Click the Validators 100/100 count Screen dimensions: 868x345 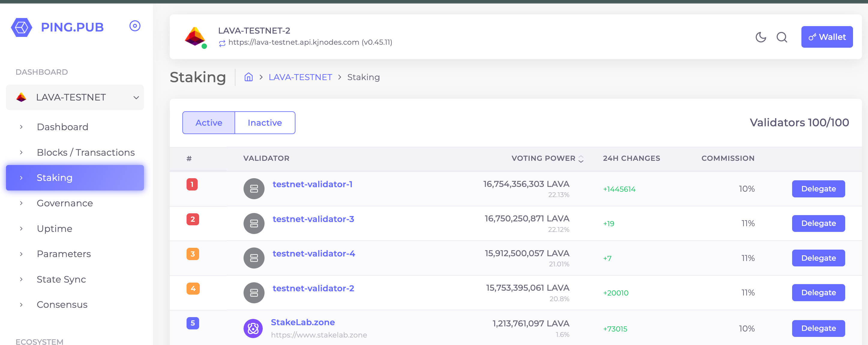click(x=799, y=123)
